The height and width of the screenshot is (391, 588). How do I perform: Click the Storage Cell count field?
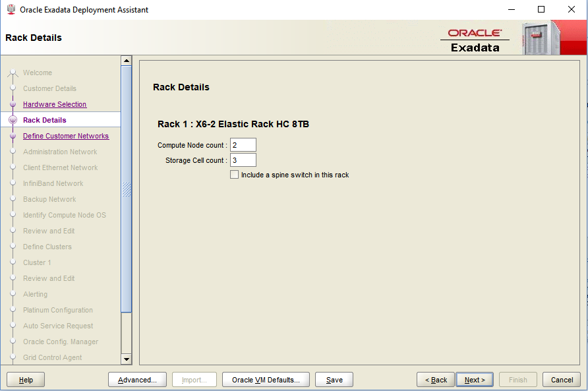pyautogui.click(x=243, y=160)
